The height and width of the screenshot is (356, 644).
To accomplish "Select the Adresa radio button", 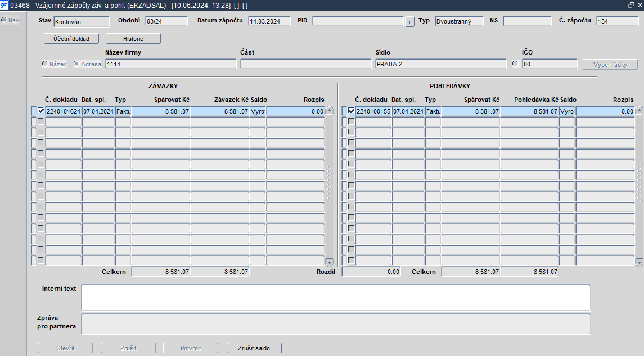I will 76,64.
